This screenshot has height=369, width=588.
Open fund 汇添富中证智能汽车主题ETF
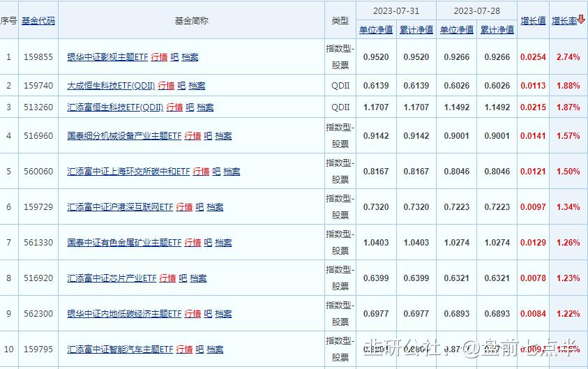pos(120,349)
